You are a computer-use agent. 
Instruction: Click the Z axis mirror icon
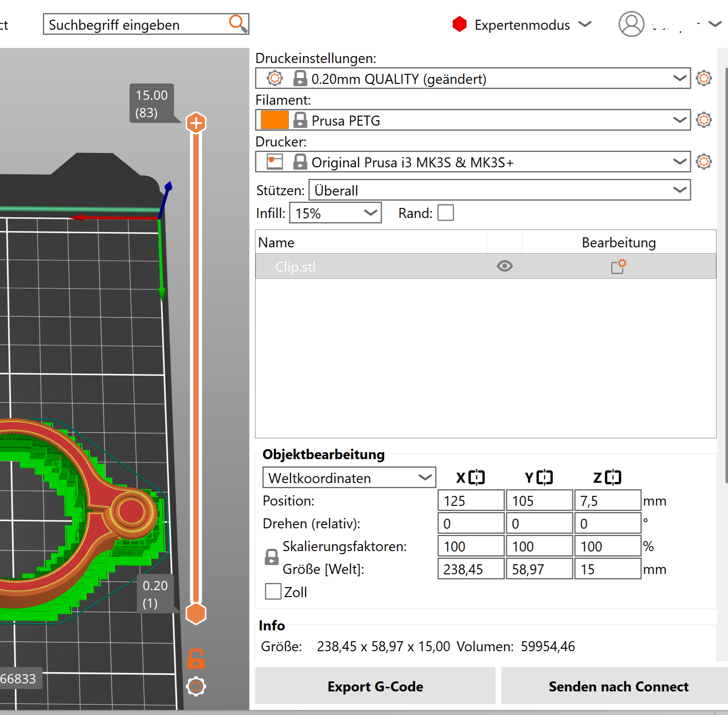[613, 477]
